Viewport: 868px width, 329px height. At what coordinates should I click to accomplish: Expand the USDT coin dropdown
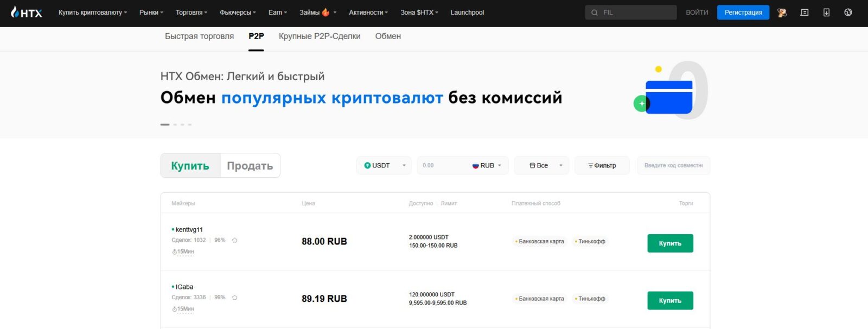(x=384, y=165)
